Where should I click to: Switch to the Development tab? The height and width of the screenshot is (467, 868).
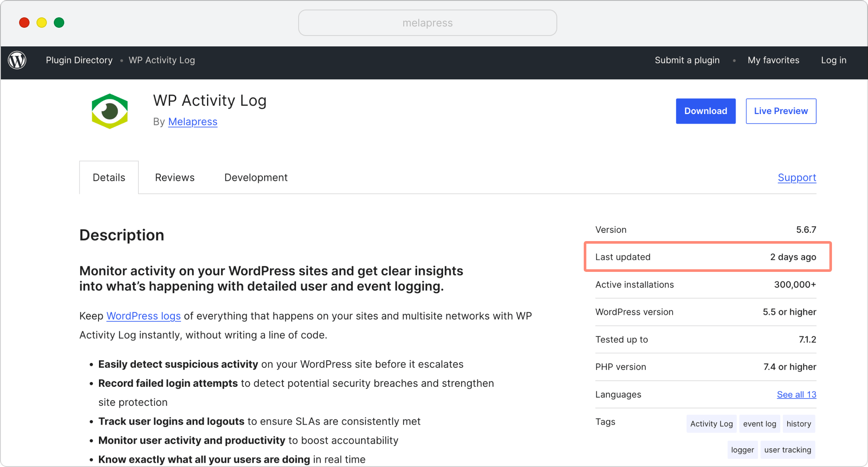(x=256, y=177)
